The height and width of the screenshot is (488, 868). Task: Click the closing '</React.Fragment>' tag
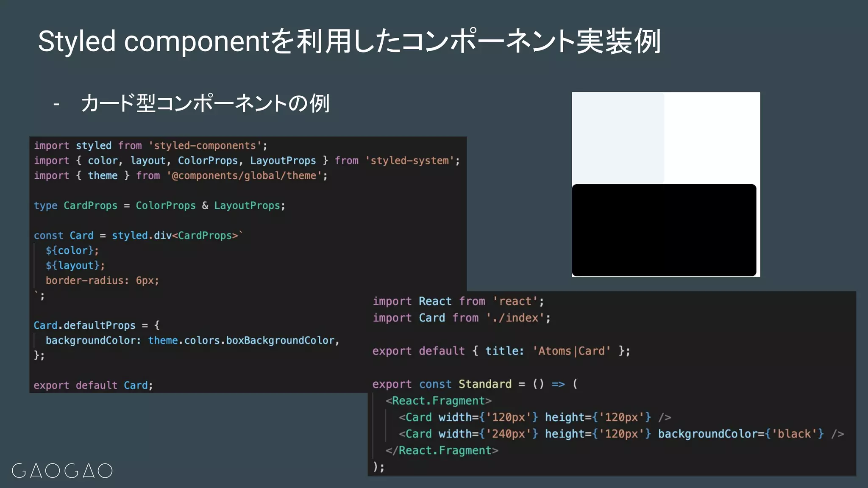(442, 450)
